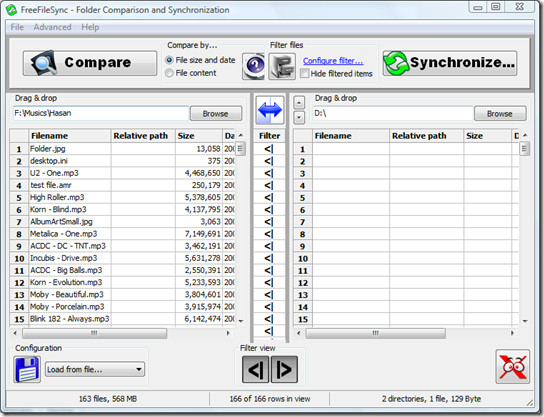Toggle filter arrow for Korn - Evolution.mp3 row
This screenshot has width=544, height=417.
269,283
